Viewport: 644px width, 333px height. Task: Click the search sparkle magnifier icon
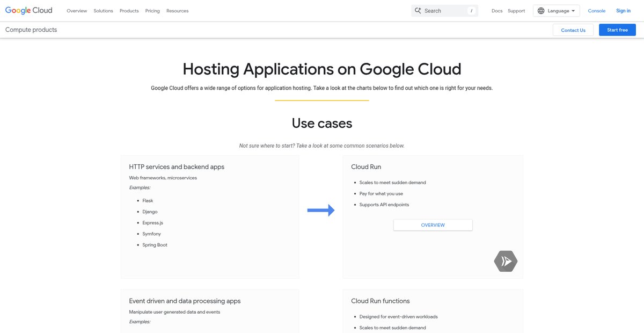[x=418, y=11]
